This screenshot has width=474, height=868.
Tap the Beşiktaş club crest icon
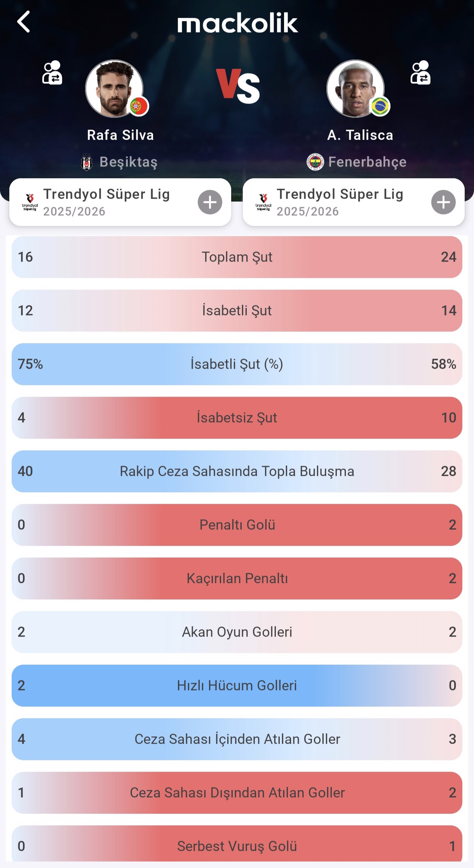tap(87, 162)
